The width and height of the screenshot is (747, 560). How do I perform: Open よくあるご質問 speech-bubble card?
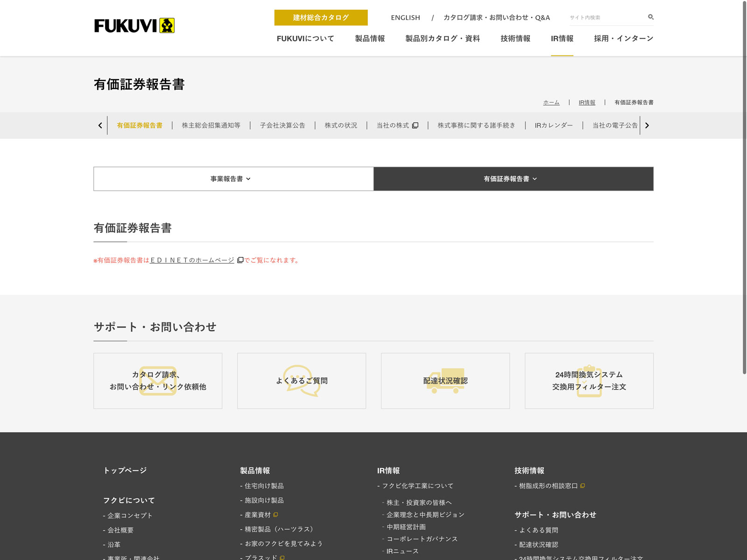[x=302, y=381]
